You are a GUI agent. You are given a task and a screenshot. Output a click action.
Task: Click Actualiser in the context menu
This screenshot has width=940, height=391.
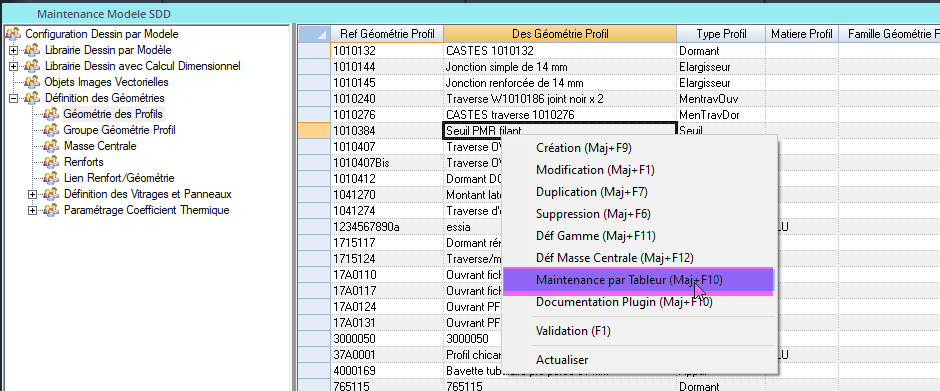point(562,360)
